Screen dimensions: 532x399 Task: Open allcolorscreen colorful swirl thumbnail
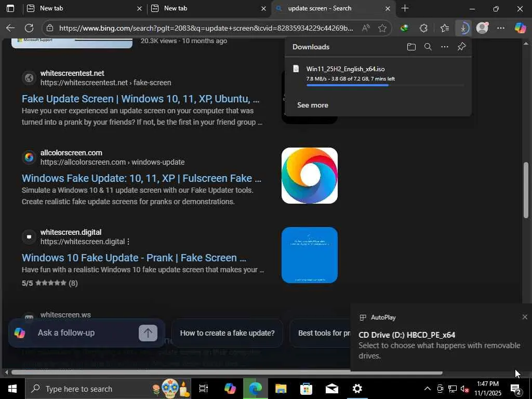pyautogui.click(x=310, y=176)
